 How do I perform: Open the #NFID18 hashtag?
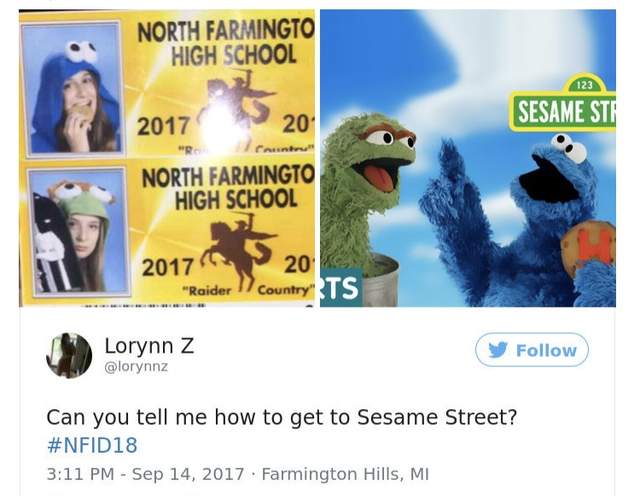[92, 445]
